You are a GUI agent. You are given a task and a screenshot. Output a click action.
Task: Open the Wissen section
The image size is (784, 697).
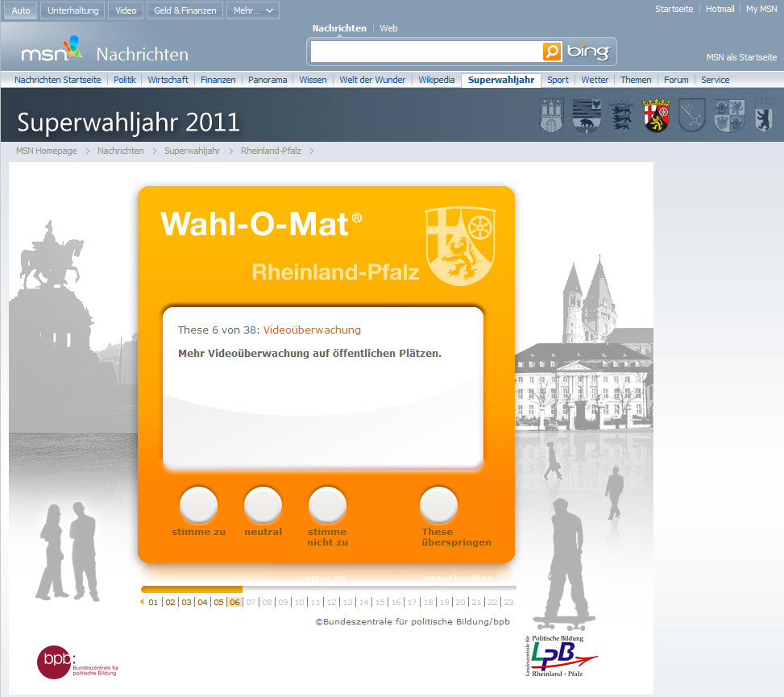[313, 80]
